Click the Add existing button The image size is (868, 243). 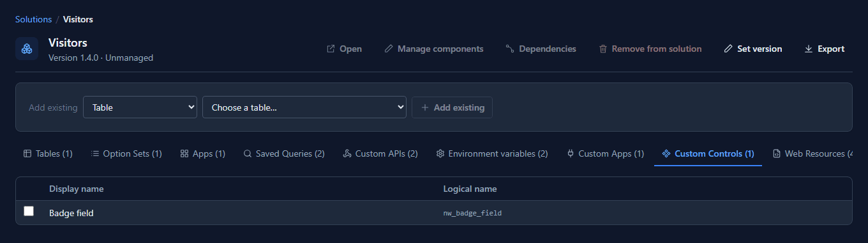[x=453, y=107]
